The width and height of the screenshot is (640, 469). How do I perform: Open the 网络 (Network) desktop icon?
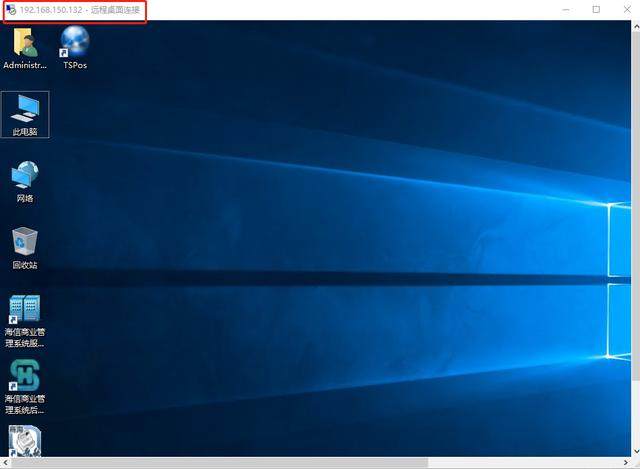[x=25, y=181]
